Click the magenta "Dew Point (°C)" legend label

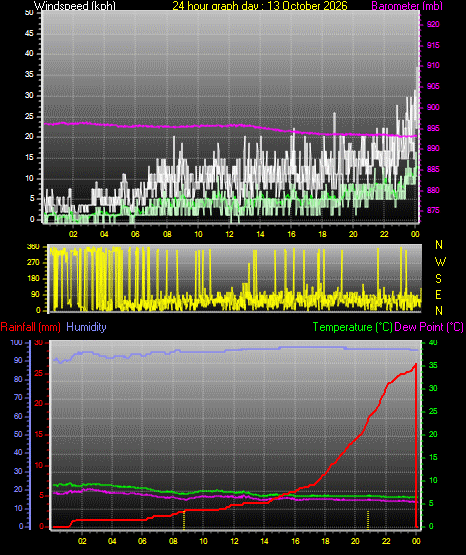coord(429,327)
